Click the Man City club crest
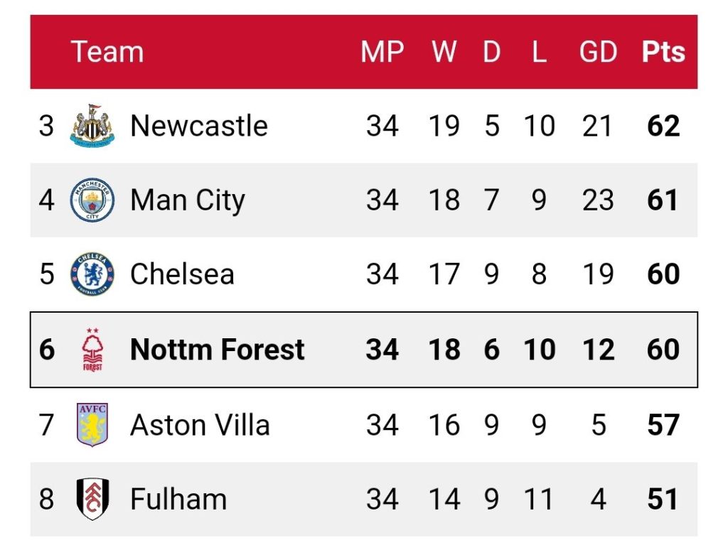This screenshot has width=728, height=560. (92, 200)
